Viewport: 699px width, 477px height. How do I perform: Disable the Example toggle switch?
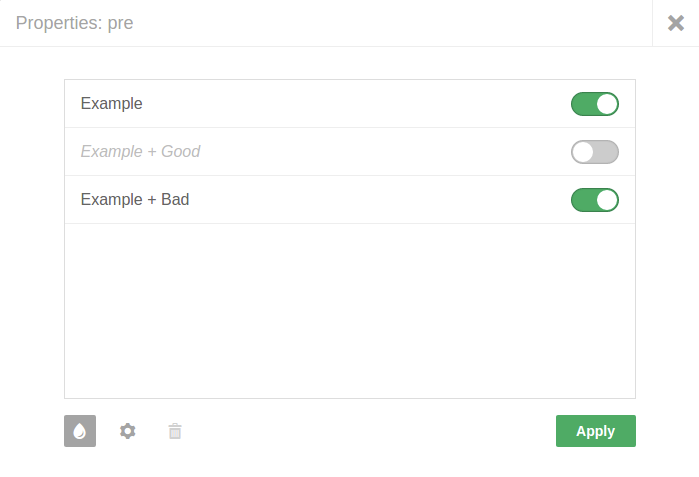594,104
